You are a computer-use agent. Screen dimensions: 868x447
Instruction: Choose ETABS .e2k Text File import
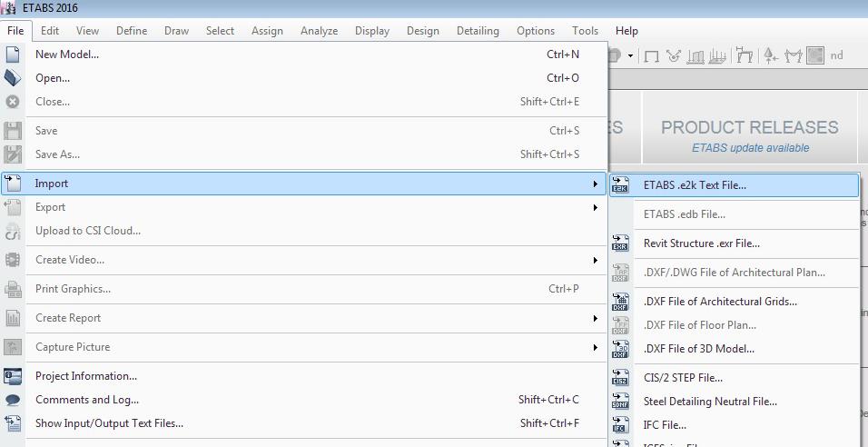coord(734,185)
